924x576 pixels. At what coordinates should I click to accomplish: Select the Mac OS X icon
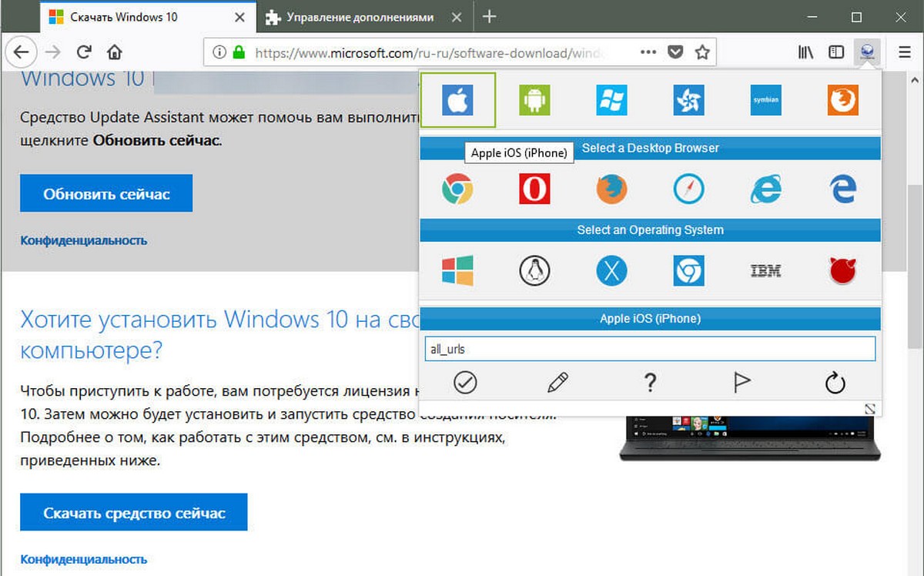611,271
